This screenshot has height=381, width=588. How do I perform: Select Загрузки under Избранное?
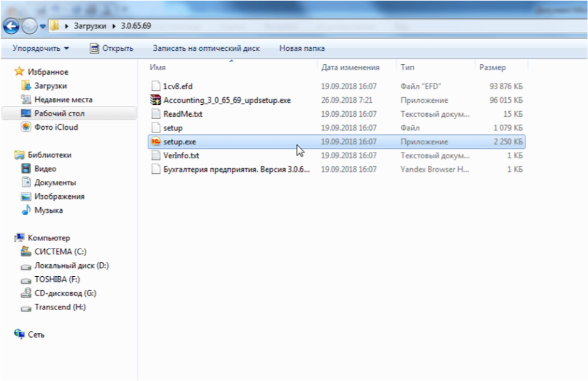coord(45,86)
